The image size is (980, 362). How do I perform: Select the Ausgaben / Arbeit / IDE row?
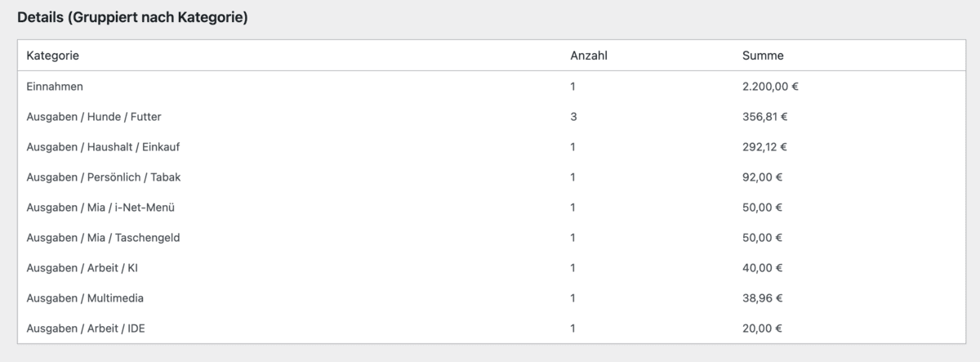(86, 328)
